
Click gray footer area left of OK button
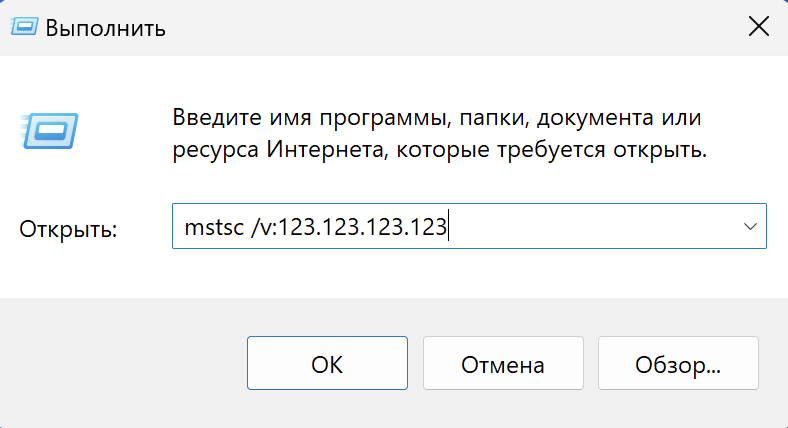tap(123, 363)
